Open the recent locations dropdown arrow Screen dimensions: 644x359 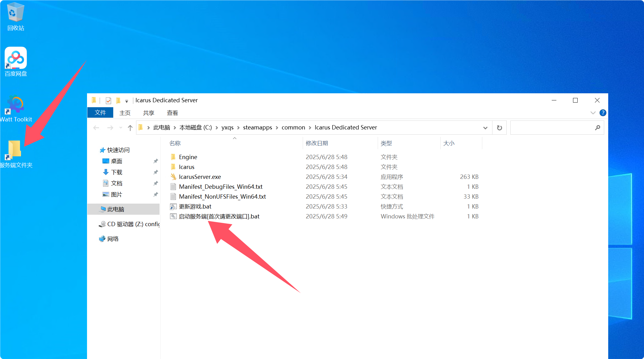[x=121, y=128]
